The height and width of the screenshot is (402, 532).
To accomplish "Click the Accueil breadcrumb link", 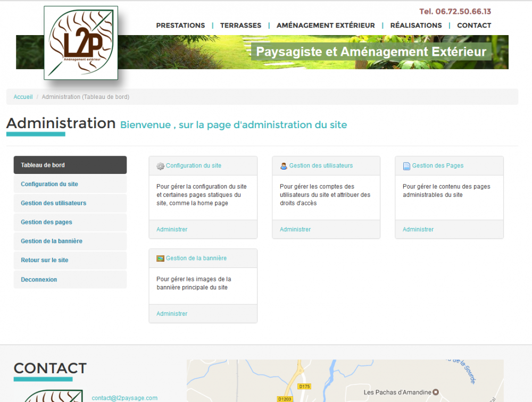I will (23, 97).
